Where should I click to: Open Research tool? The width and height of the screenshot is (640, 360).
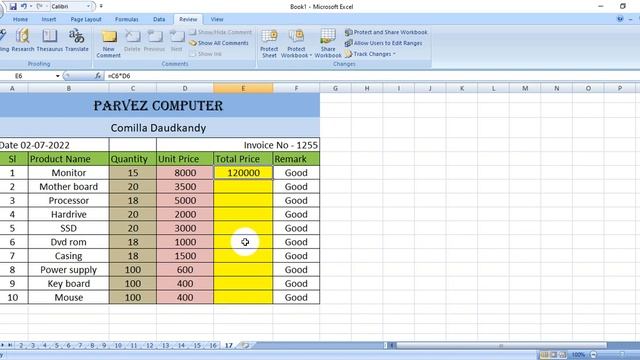23,40
